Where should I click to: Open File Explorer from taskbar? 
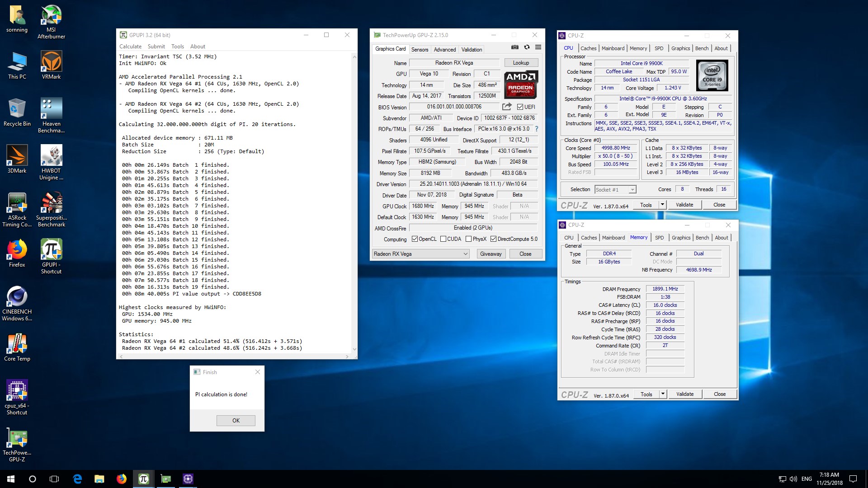[99, 479]
